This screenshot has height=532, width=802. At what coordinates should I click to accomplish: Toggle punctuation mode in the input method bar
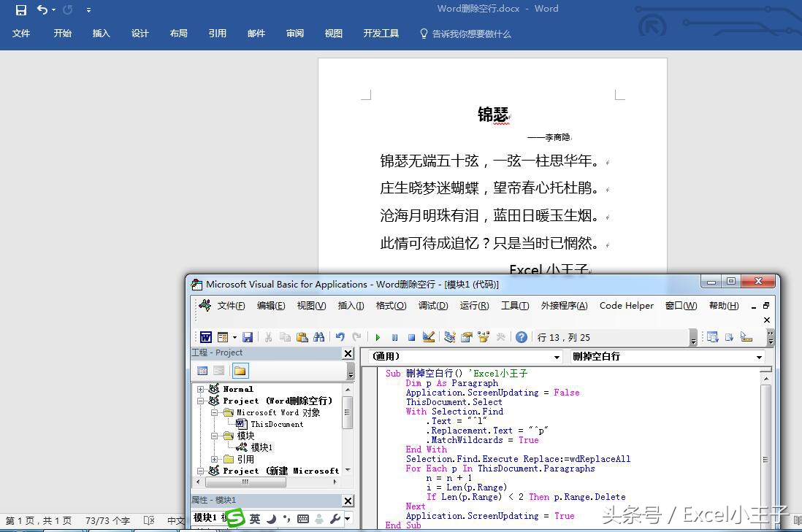click(x=287, y=519)
